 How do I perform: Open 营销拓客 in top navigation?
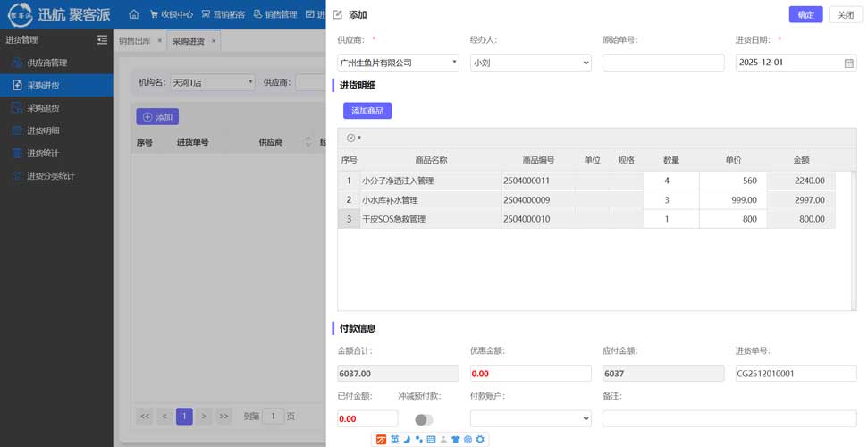(x=223, y=14)
